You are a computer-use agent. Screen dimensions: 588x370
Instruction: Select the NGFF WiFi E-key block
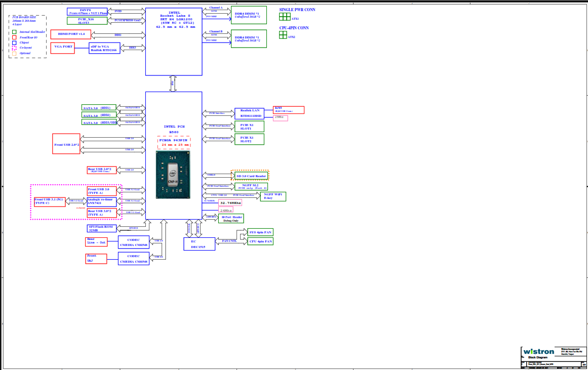273,196
